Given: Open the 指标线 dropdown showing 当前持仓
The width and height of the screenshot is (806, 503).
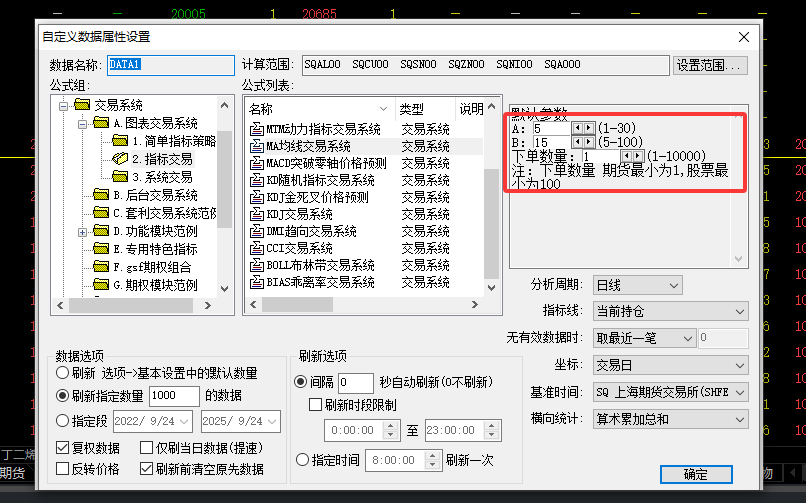Looking at the screenshot, I should tap(670, 311).
